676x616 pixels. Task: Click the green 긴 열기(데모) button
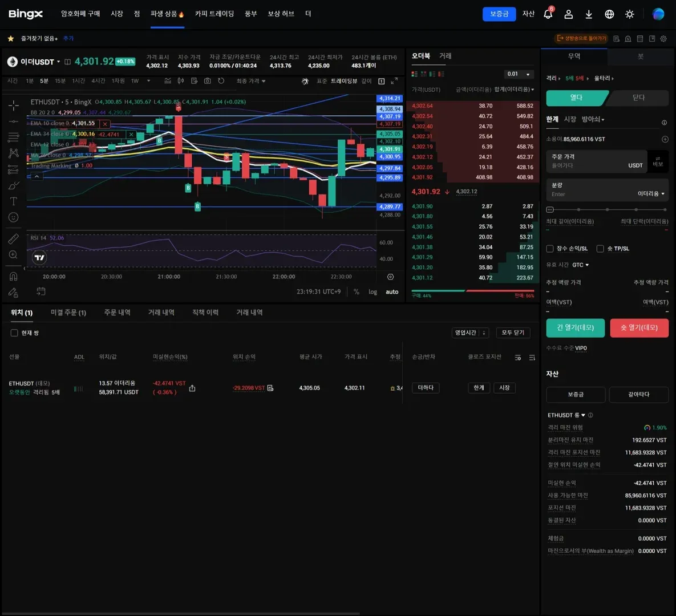point(575,327)
